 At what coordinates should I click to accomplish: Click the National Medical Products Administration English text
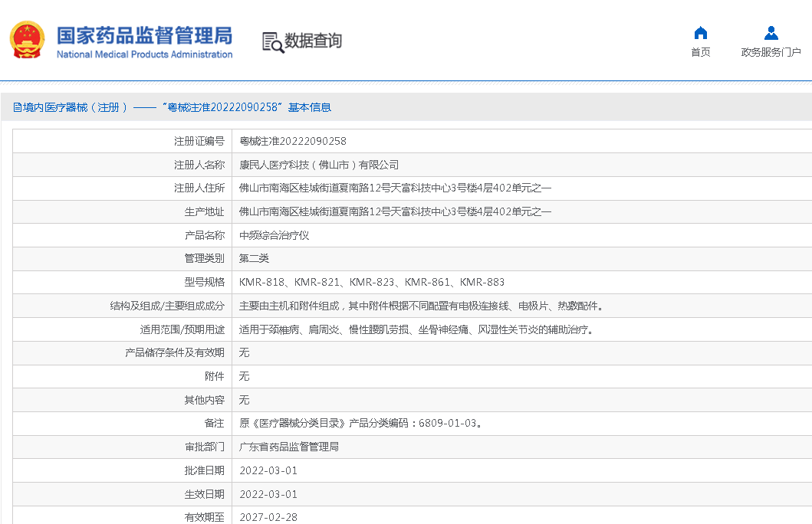coord(144,54)
